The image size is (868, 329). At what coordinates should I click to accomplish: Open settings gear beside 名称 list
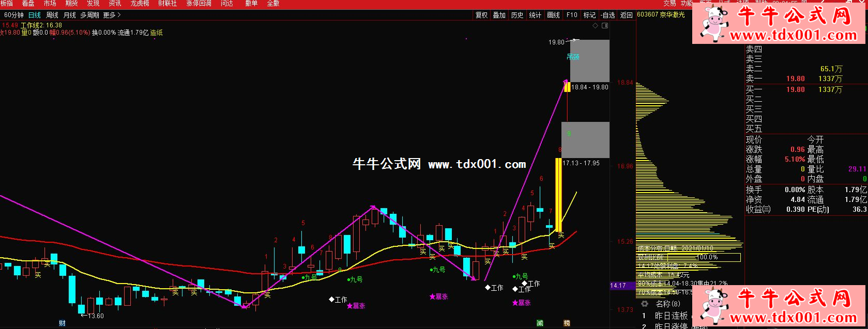(645, 304)
